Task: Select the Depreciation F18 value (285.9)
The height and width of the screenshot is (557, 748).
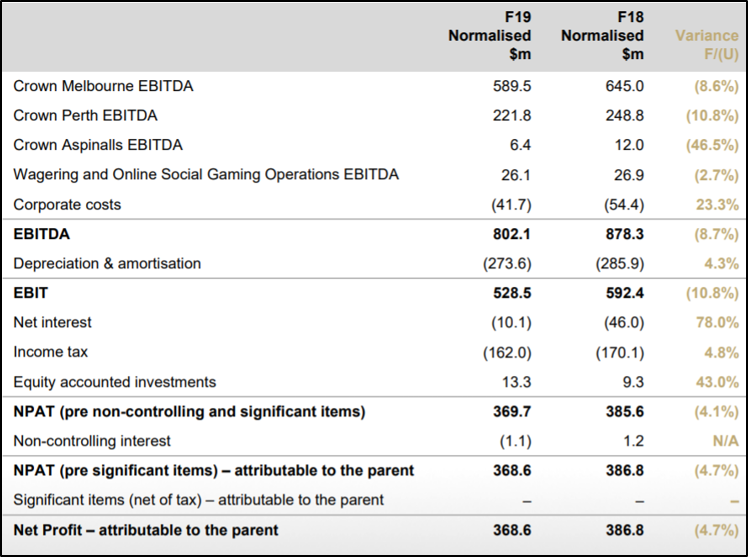Action: click(x=620, y=264)
